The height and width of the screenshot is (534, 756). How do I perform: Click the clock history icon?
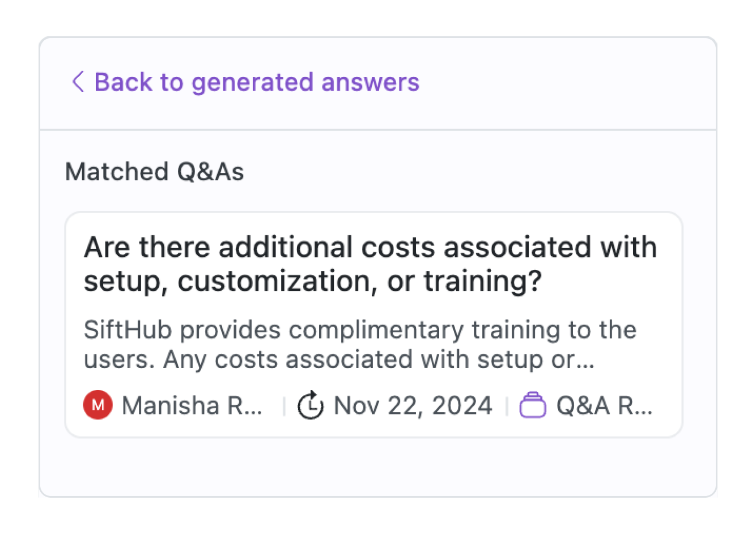tap(311, 406)
